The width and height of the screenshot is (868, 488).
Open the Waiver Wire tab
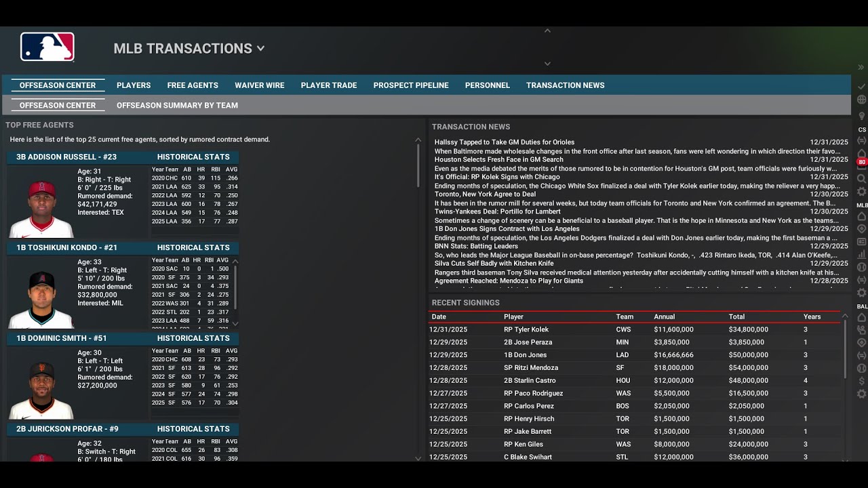click(x=260, y=85)
